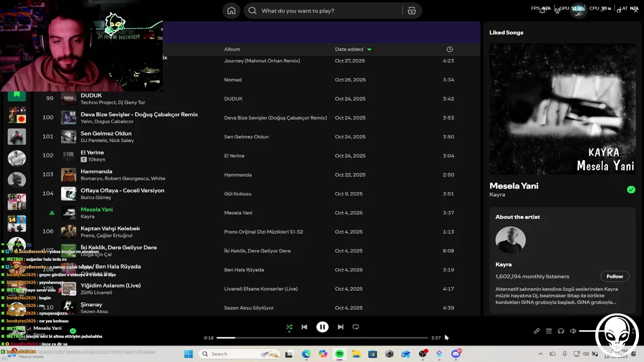
Task: Open artist link Sezen Aksu
Action: pos(95,312)
